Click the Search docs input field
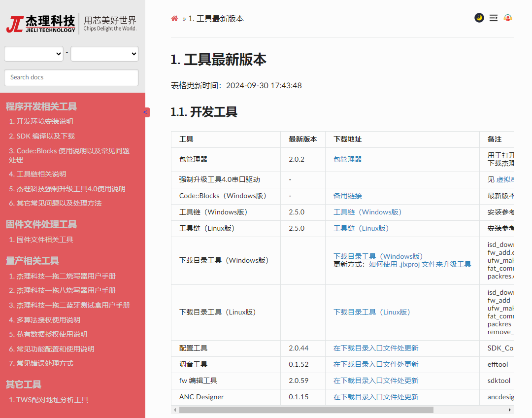 pyautogui.click(x=71, y=77)
